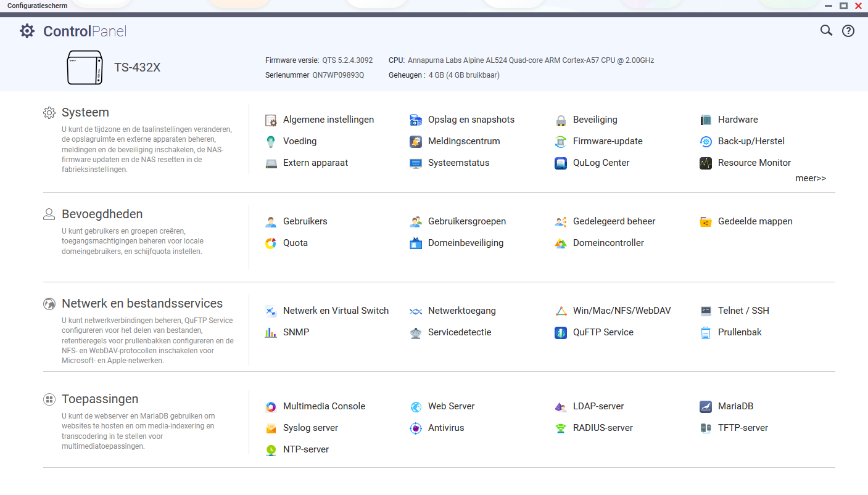Click the Gebruikers person icon

click(x=271, y=221)
